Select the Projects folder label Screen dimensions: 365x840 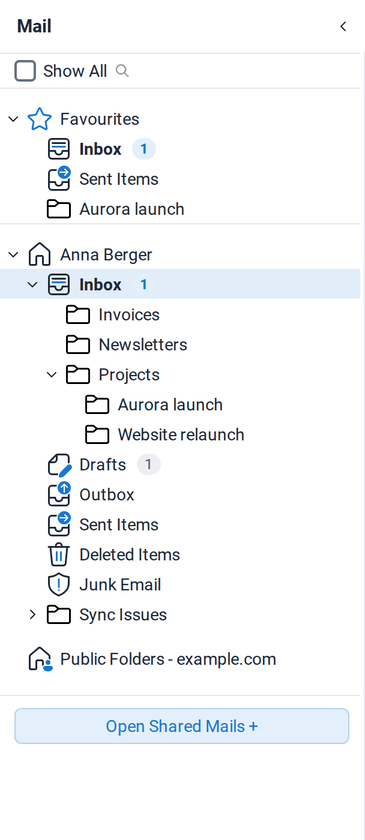[129, 374]
